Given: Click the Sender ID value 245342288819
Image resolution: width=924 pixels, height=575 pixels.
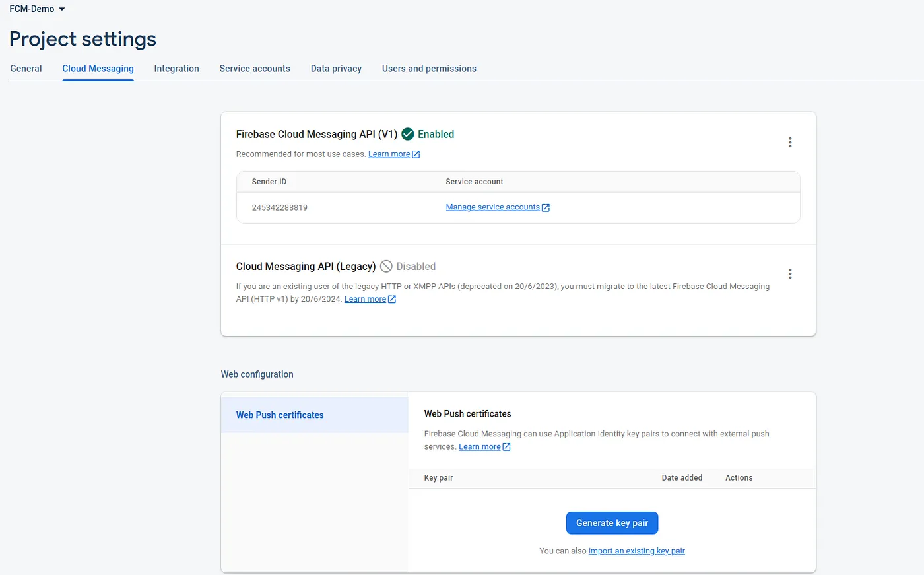Looking at the screenshot, I should click(x=280, y=207).
